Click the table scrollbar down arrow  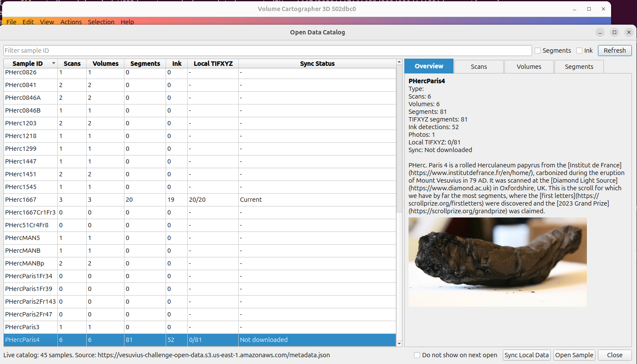click(x=399, y=344)
